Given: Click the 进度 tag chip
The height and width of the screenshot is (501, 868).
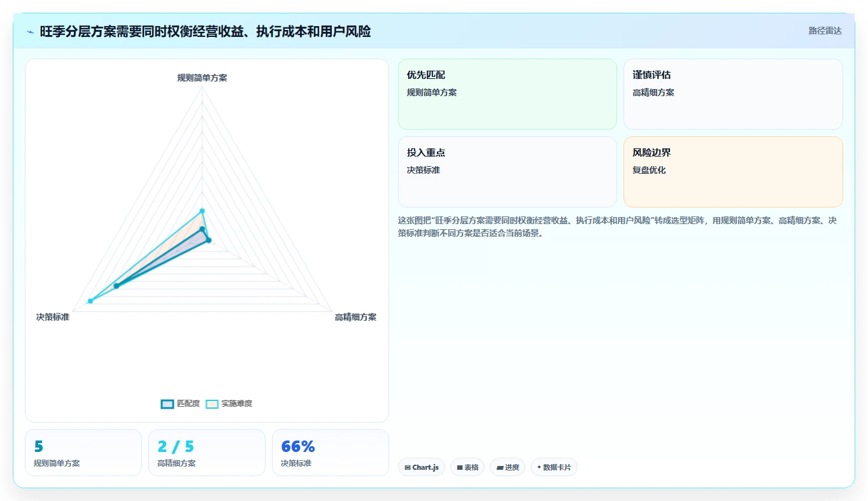Looking at the screenshot, I should coord(507,467).
